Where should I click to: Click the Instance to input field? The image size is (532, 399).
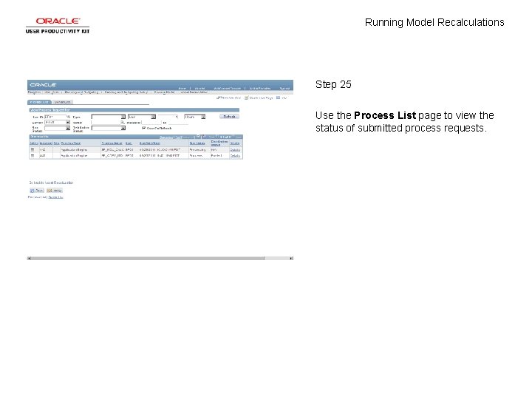[178, 123]
